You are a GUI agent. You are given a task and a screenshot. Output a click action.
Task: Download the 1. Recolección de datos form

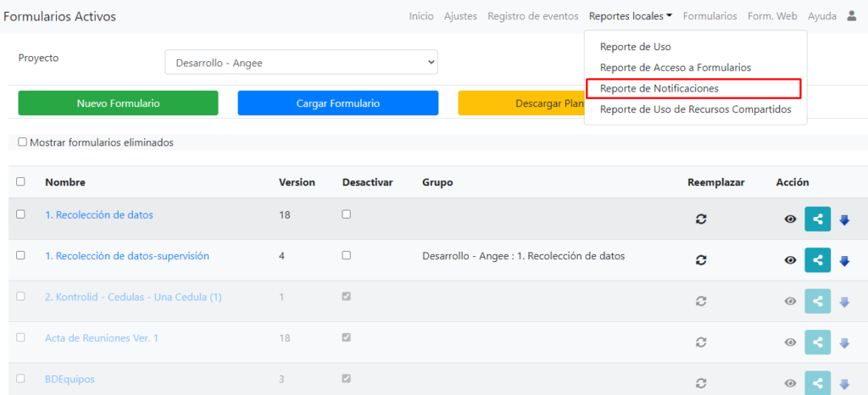(x=844, y=219)
